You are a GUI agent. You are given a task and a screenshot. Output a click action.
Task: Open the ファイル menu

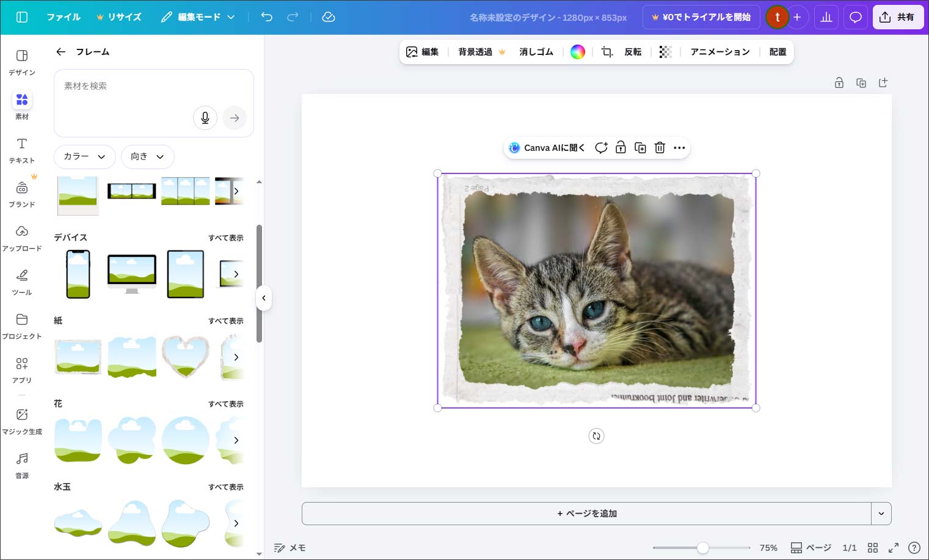click(x=64, y=17)
